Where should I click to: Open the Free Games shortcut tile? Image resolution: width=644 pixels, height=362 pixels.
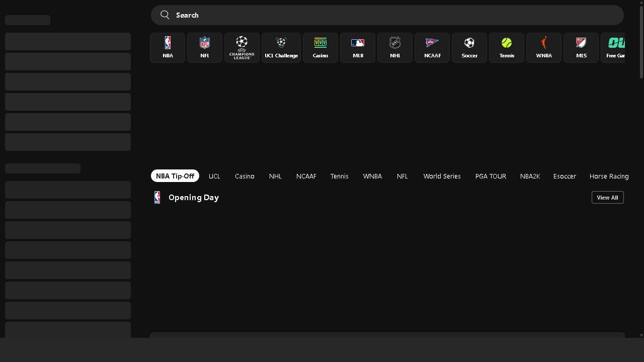tap(613, 48)
